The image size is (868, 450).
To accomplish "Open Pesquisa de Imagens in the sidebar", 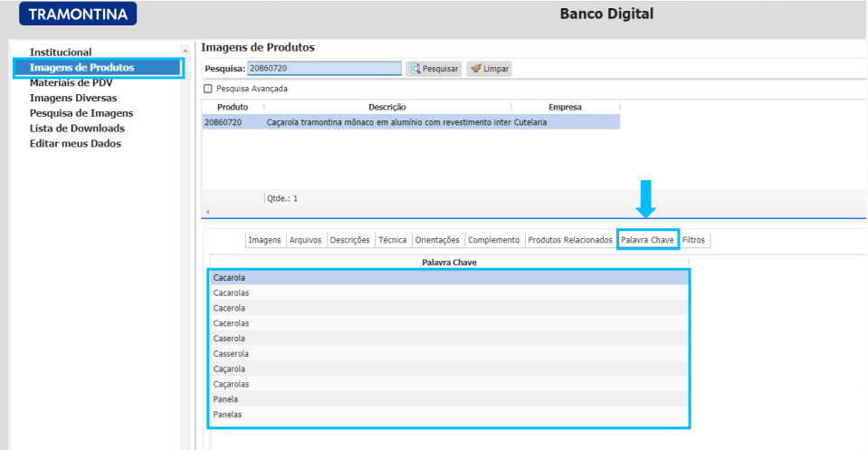I will click(81, 113).
